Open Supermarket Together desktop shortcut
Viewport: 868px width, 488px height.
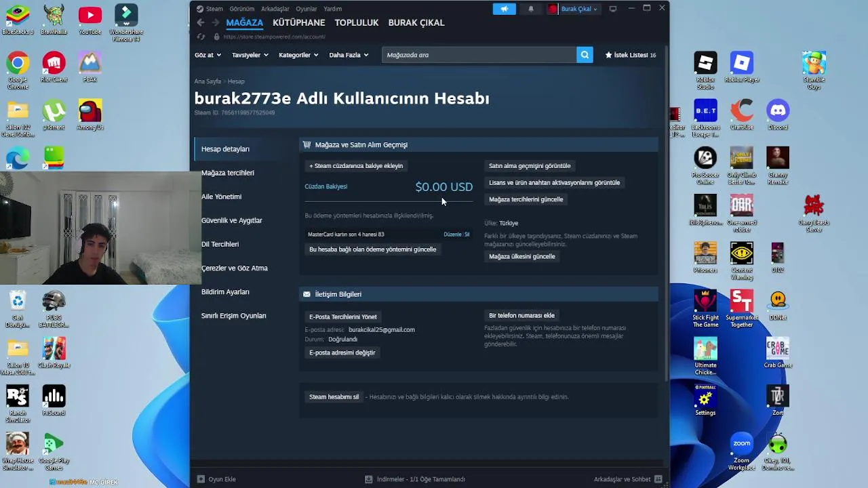pos(742,308)
